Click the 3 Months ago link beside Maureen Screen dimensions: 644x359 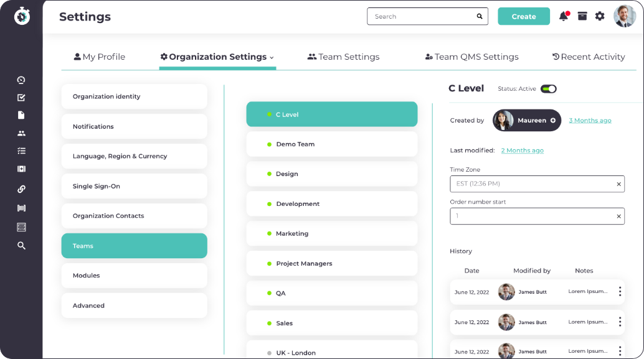590,120
